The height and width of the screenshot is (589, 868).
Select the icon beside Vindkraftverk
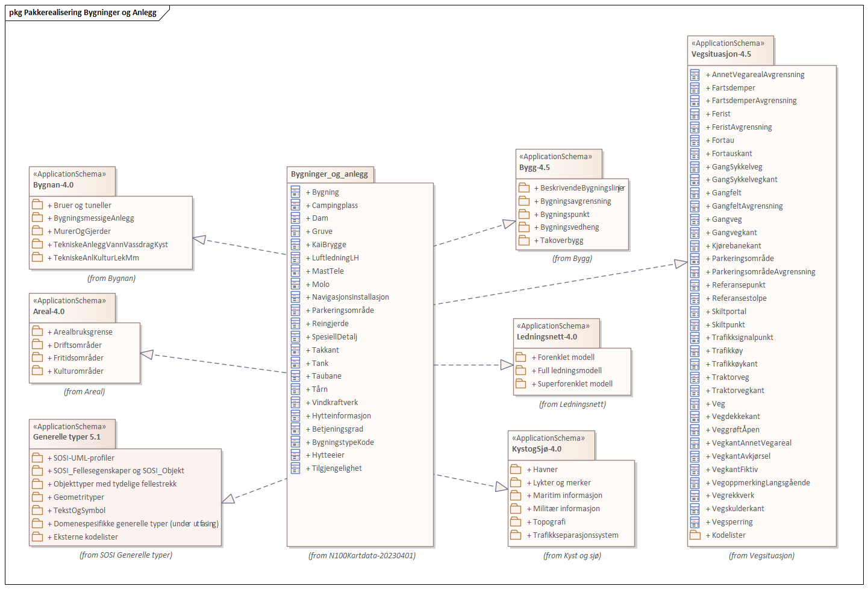click(295, 402)
